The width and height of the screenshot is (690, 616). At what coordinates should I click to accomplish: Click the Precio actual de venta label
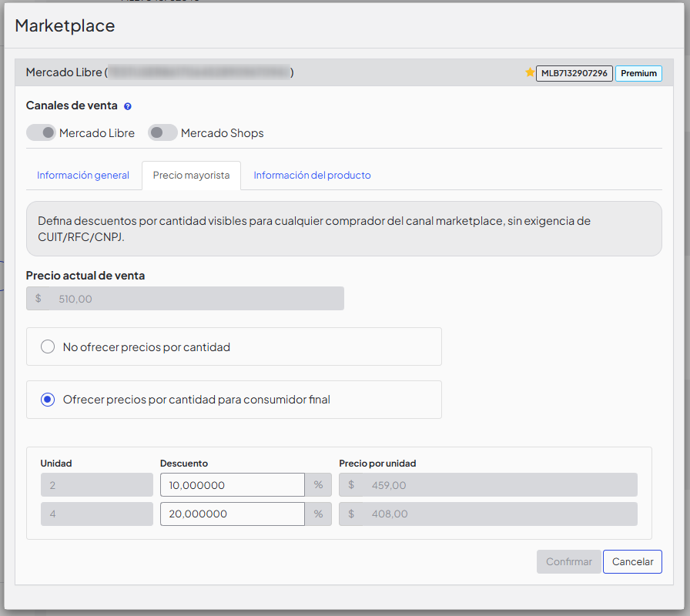tap(85, 276)
